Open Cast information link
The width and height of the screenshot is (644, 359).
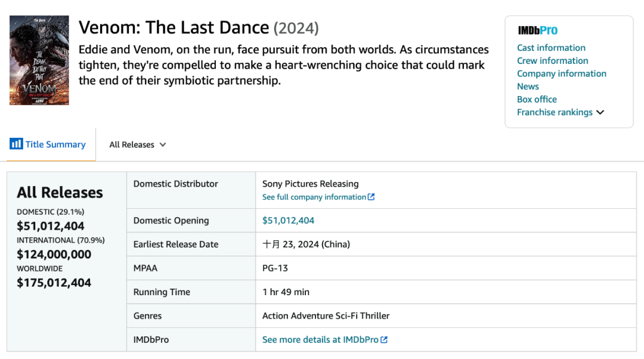(551, 48)
